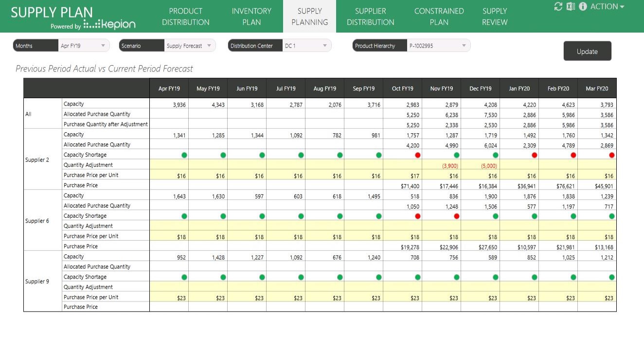
Task: Click the Apr FY19 column header
Action: [x=169, y=88]
